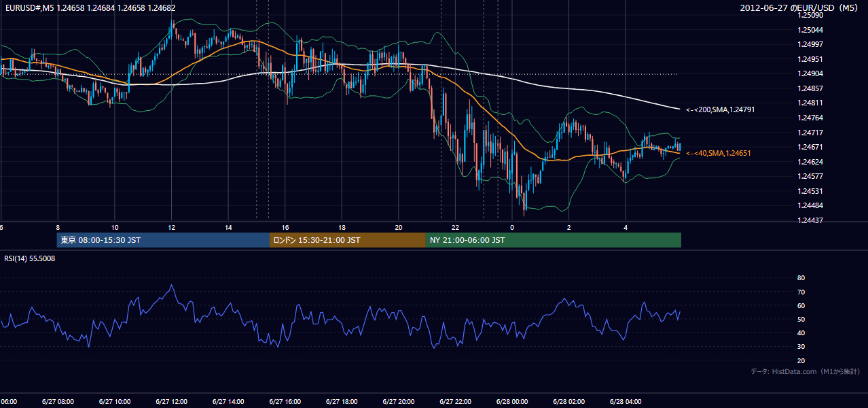
Task: Click price axis value 1.24577
Action: (810, 176)
